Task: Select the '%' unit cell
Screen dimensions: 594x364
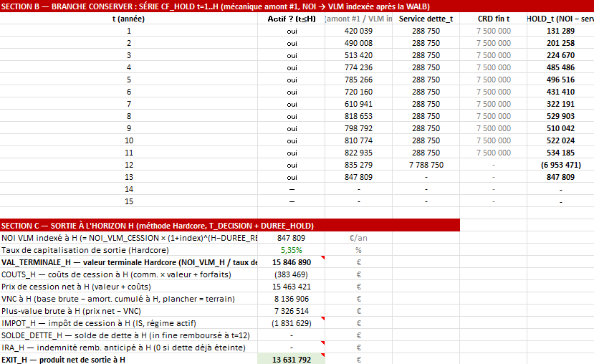Action: (358, 250)
